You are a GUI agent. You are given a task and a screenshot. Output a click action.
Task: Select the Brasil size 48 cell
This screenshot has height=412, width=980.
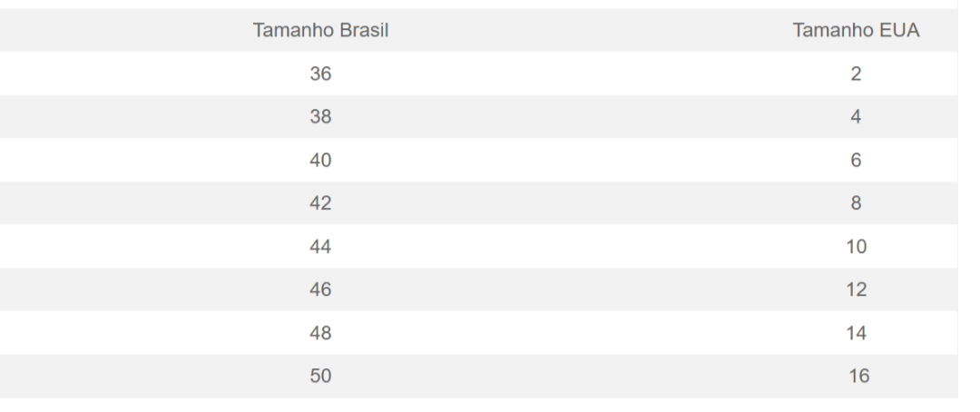(x=320, y=333)
